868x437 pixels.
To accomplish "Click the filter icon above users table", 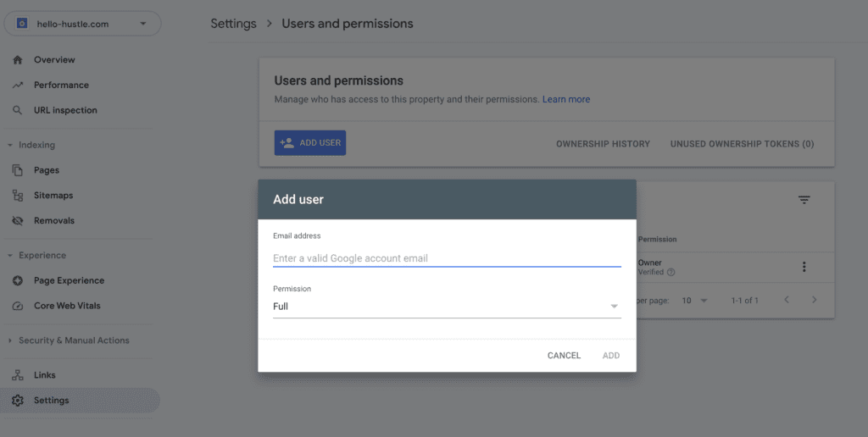I will pyautogui.click(x=804, y=200).
